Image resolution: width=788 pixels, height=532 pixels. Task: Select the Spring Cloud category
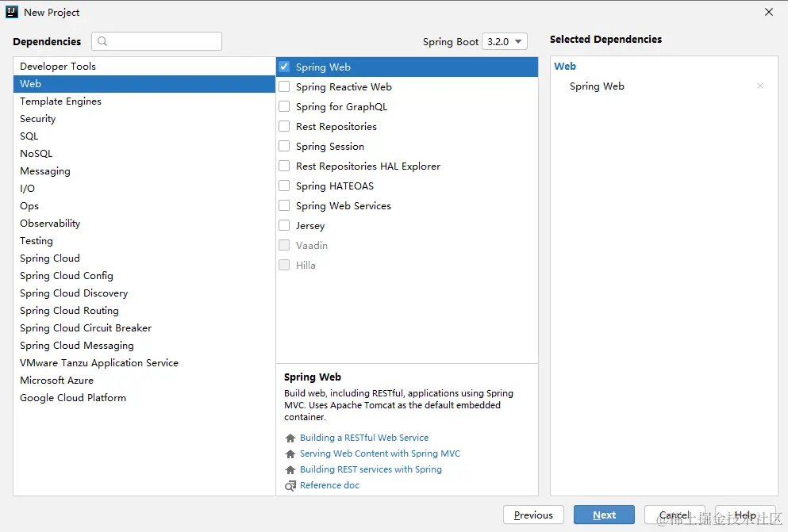click(x=144, y=258)
